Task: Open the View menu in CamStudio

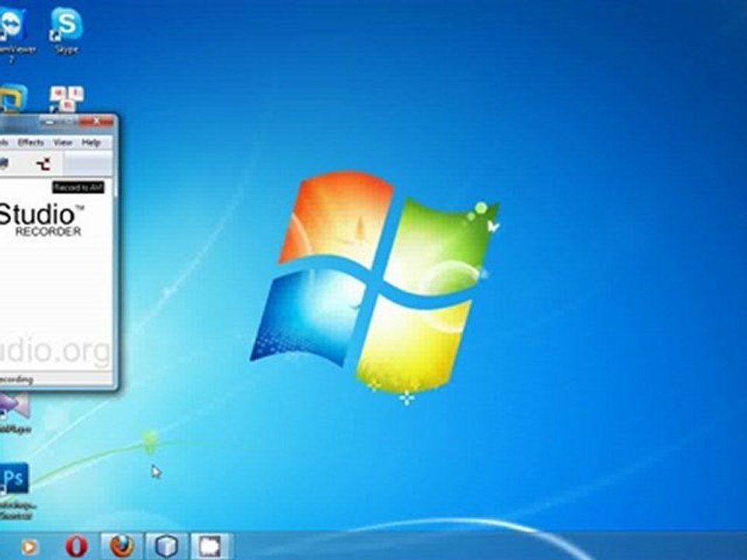Action: click(62, 142)
